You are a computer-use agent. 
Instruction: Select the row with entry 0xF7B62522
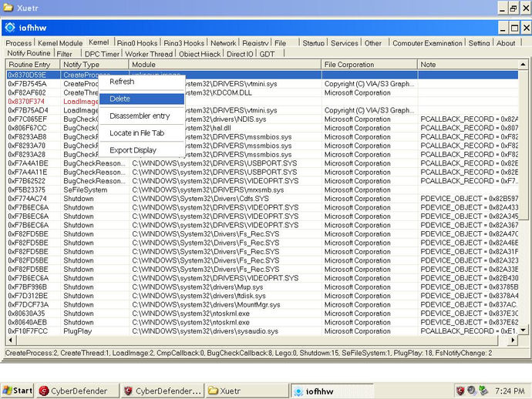tap(262, 181)
